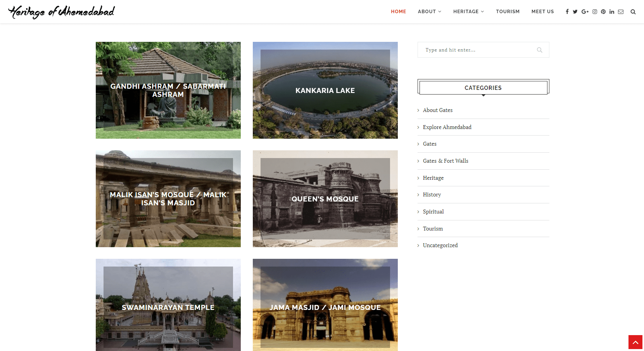The image size is (644, 351).
Task: Open the Instagram icon
Action: pos(594,12)
